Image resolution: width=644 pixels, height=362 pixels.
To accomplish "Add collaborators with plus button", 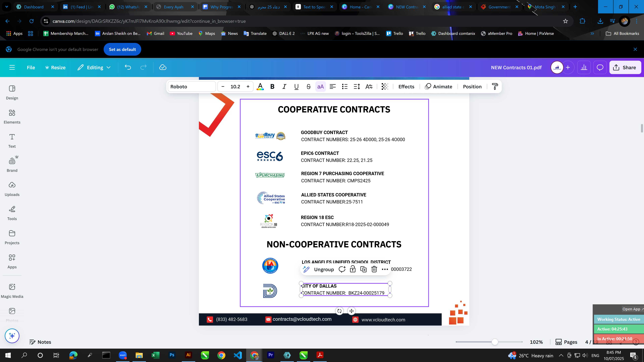I will (568, 67).
